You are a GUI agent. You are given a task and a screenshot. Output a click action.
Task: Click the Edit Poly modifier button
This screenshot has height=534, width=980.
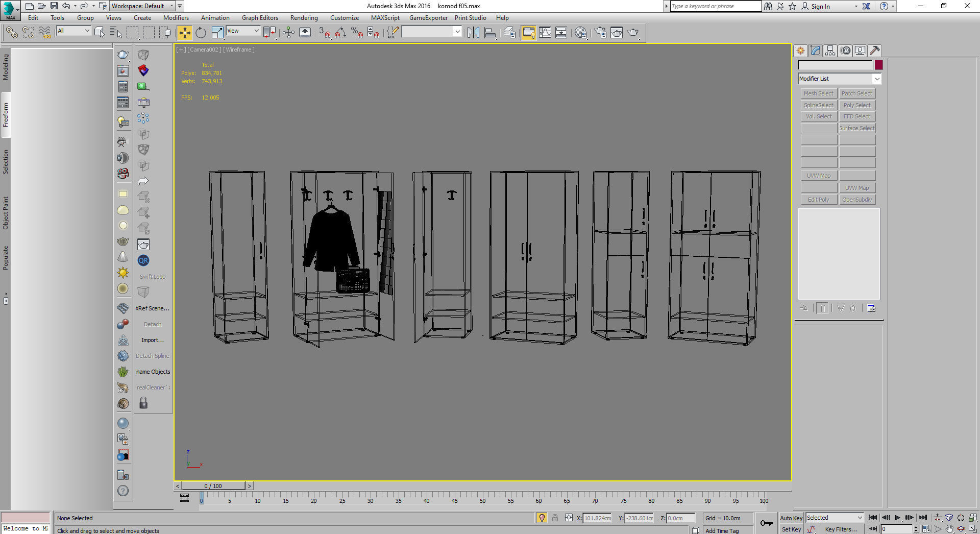(819, 200)
